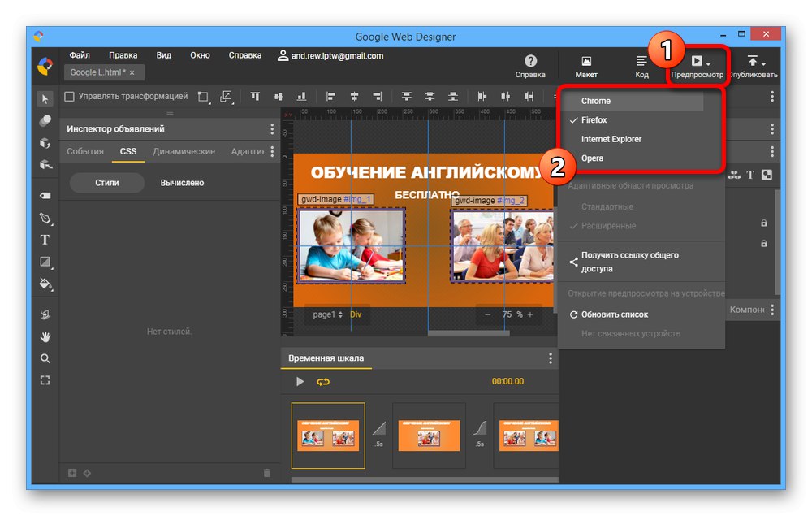The width and height of the screenshot is (812, 516).
Task: Align left edges of selected elements
Action: pos(330,97)
